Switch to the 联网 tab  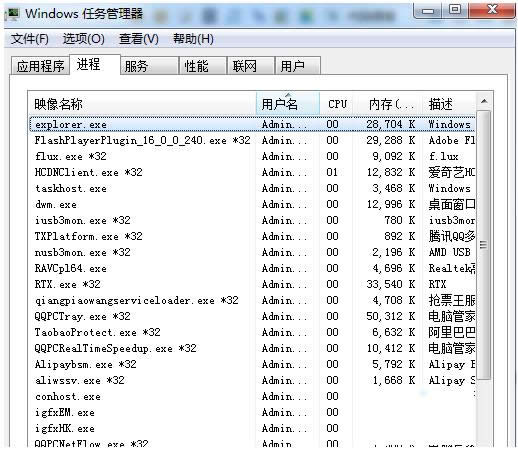click(251, 66)
